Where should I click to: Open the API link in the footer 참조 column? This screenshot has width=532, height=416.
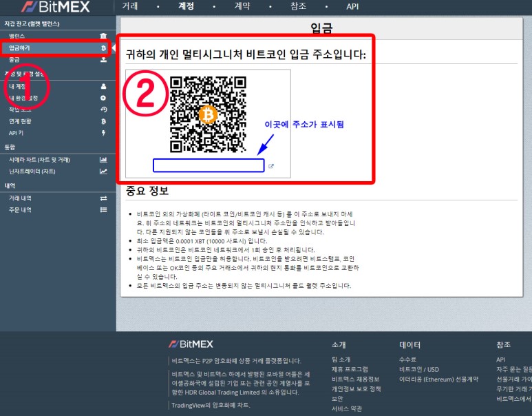coord(501,360)
